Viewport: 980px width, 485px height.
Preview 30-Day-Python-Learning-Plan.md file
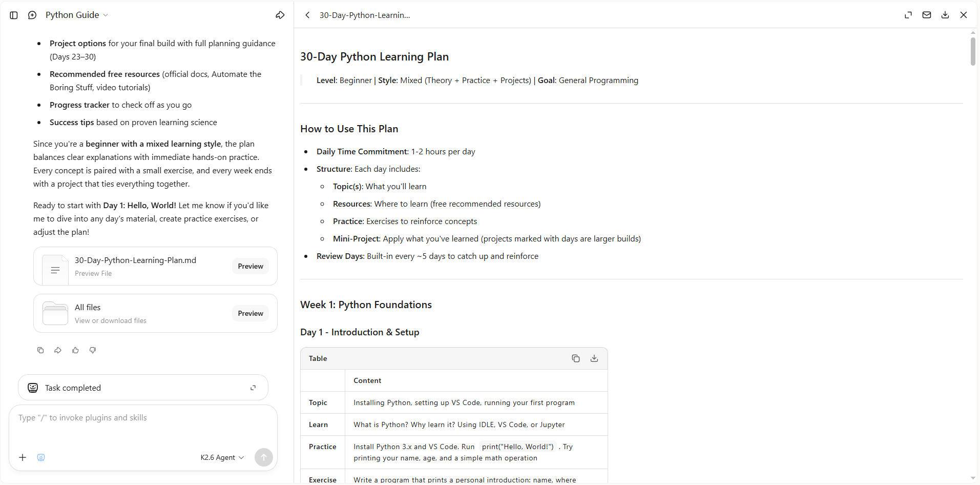coord(251,266)
